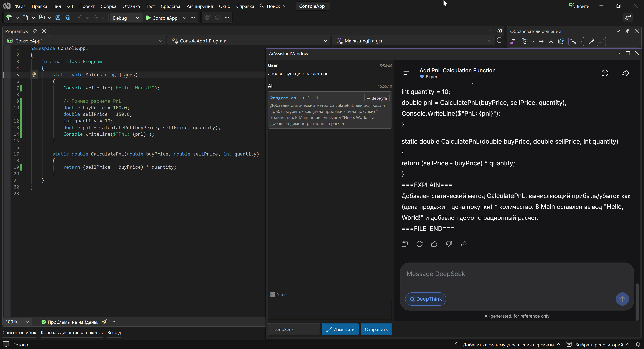Open the live share icon at top right
The height and width of the screenshot is (349, 644).
coord(628,18)
